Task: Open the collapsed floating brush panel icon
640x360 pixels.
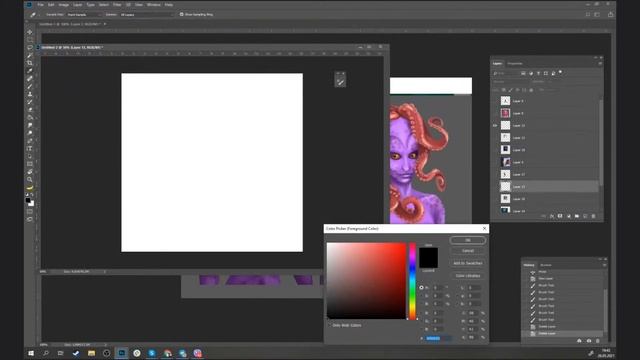Action: (340, 82)
